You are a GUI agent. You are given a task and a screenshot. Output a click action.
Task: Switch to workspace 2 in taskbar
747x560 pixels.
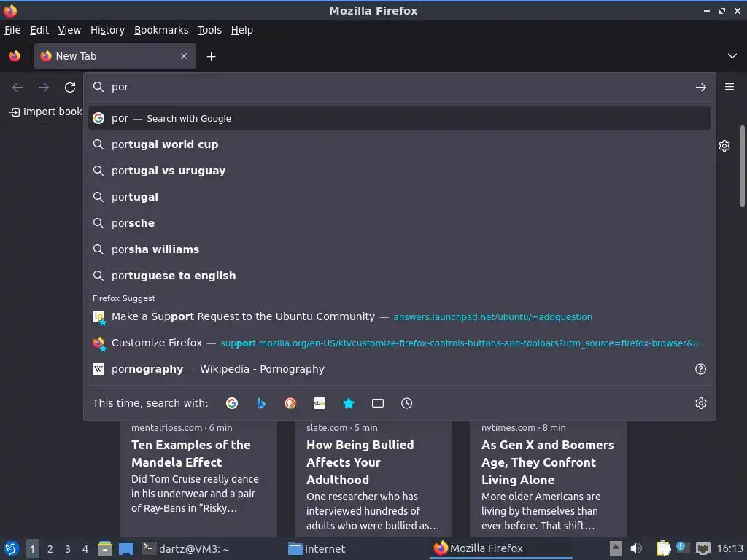coord(50,549)
